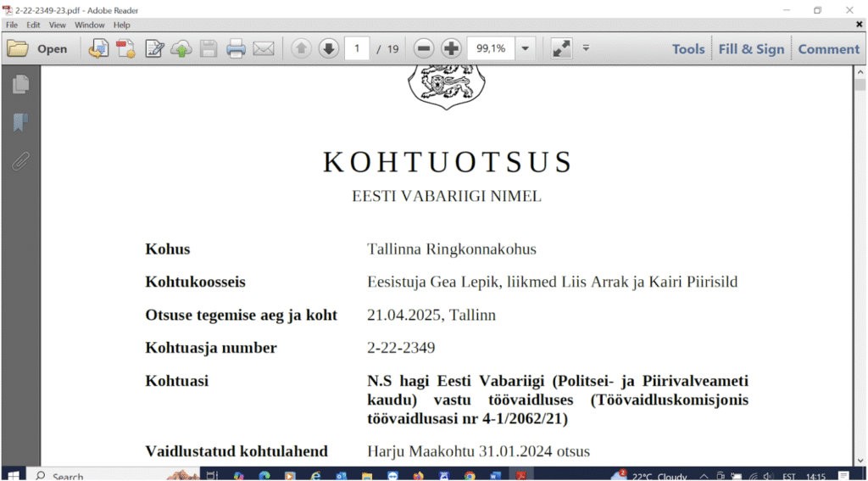
Task: Send file via envelope email icon
Action: pyautogui.click(x=264, y=48)
